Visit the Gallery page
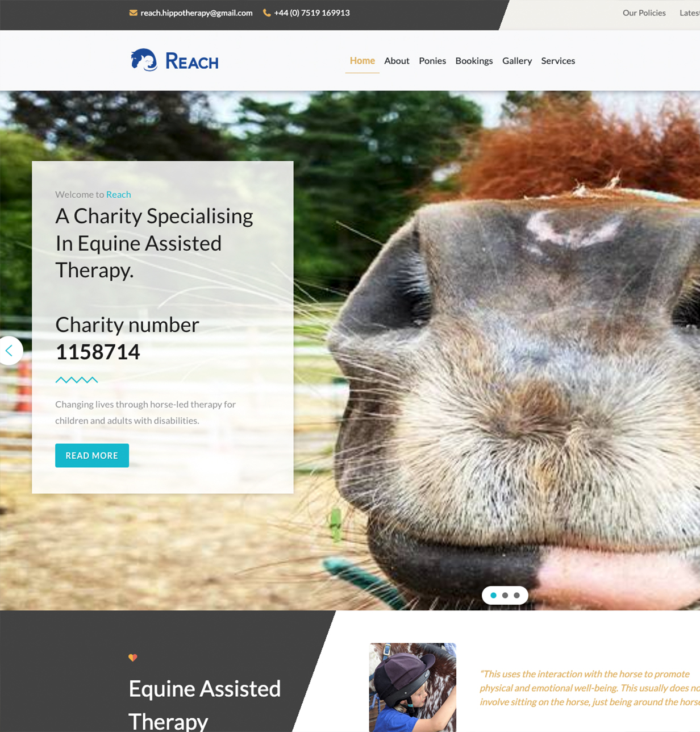Screen dimensions: 700x732 [x=517, y=61]
